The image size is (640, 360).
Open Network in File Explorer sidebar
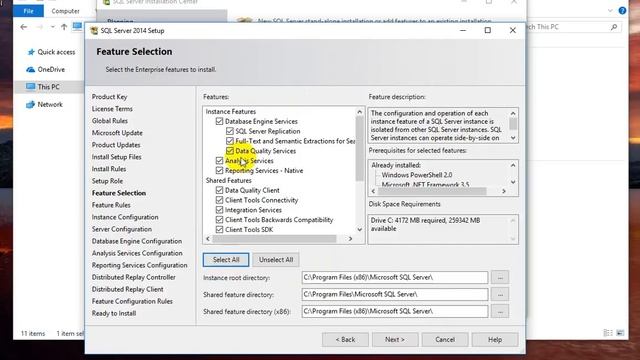(x=44, y=104)
